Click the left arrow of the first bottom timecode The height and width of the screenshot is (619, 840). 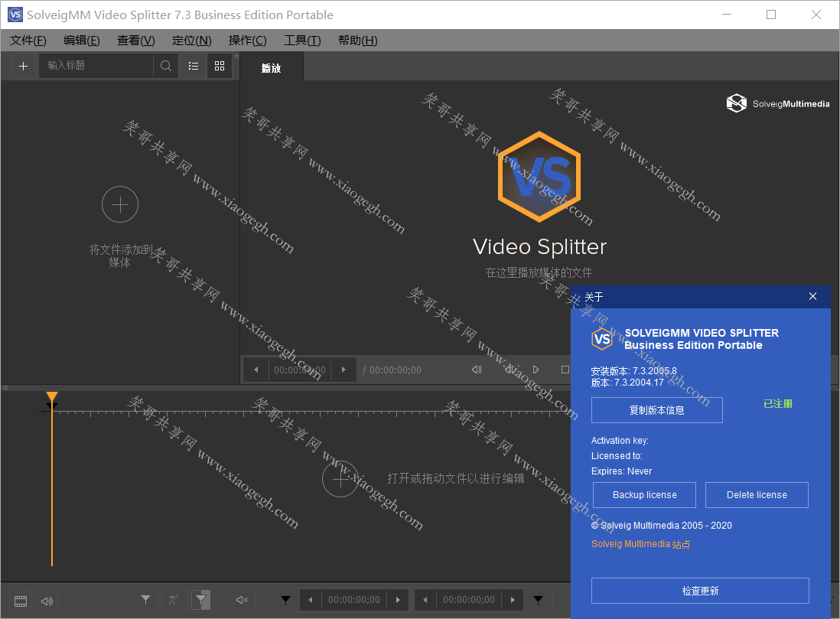pyautogui.click(x=310, y=600)
